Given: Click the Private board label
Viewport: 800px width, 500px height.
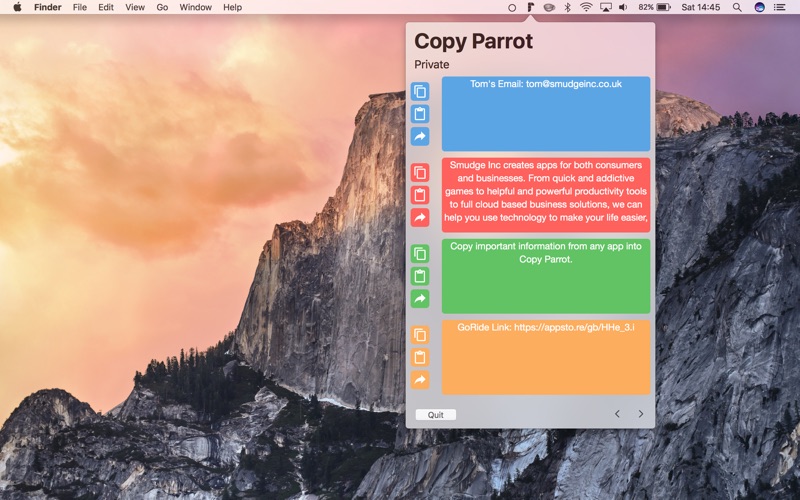Looking at the screenshot, I should [432, 65].
